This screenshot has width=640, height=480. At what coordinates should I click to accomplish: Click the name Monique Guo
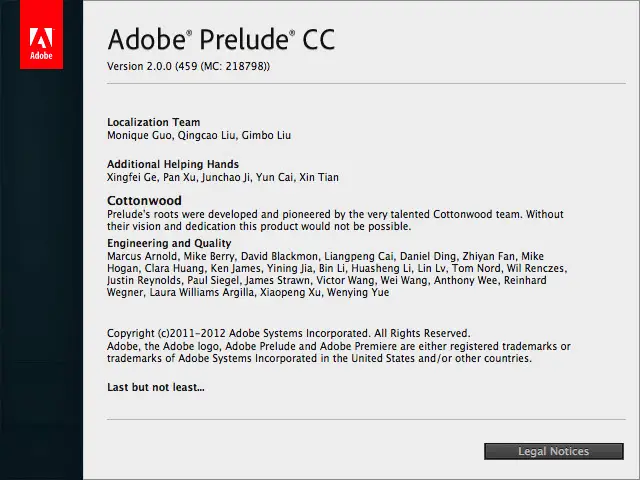point(139,135)
